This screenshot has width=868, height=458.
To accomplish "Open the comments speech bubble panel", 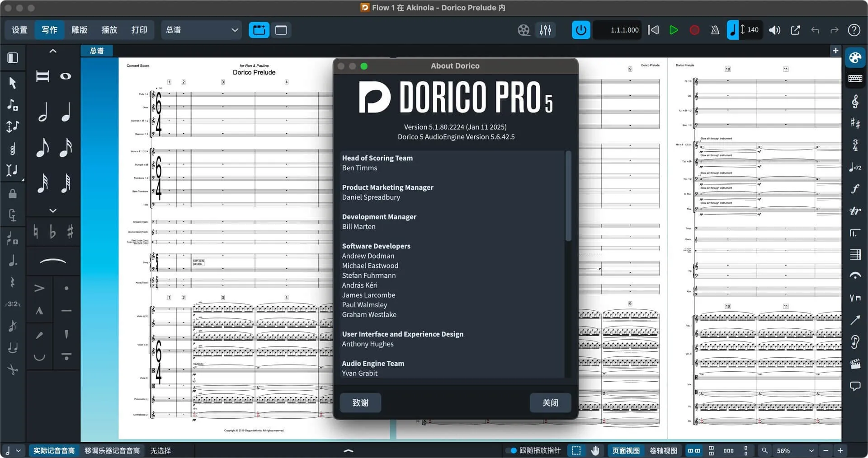I will click(x=855, y=386).
